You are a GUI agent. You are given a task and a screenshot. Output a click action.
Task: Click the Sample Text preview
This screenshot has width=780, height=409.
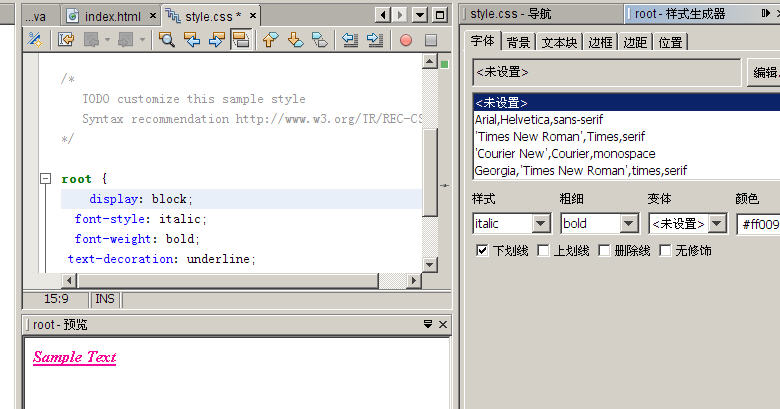tap(75, 357)
